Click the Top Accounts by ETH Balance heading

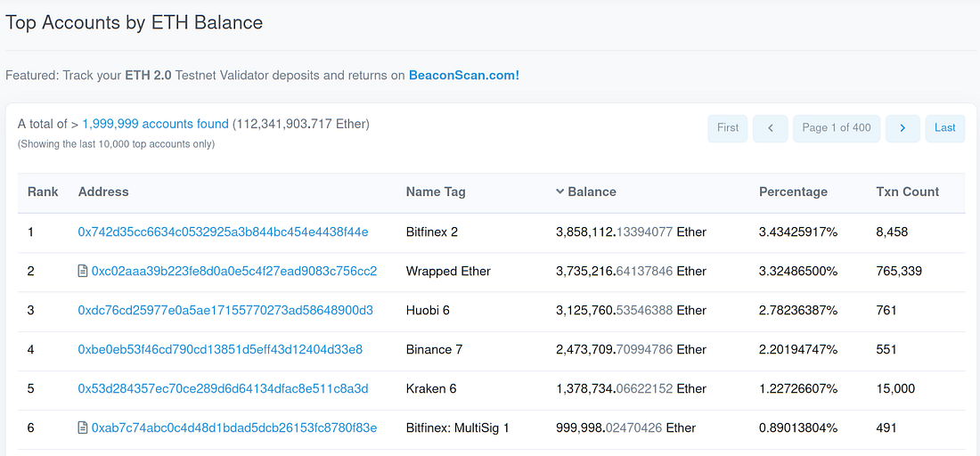click(134, 23)
